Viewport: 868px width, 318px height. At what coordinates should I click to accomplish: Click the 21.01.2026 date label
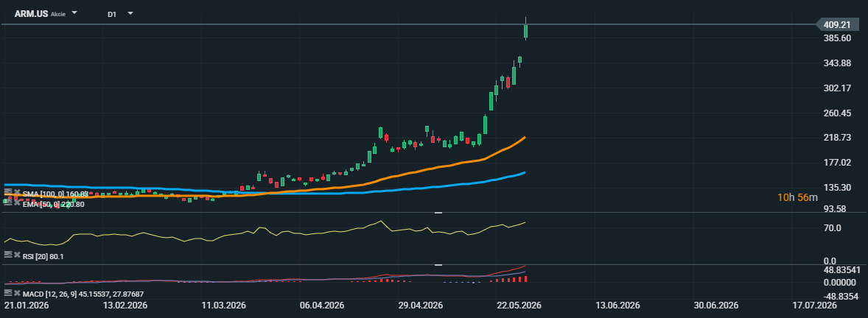coord(26,305)
